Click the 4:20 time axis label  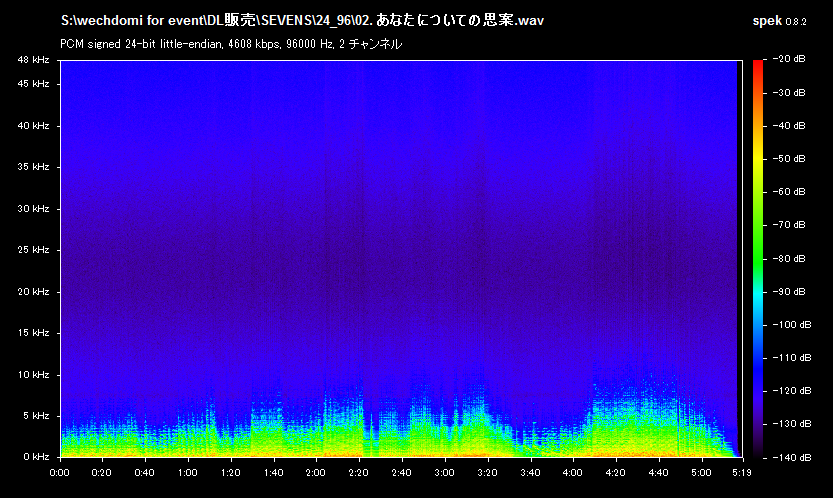coord(616,473)
